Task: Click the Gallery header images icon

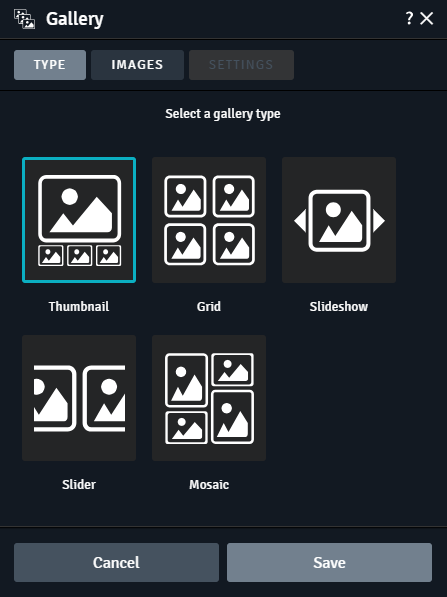Action: (25, 19)
